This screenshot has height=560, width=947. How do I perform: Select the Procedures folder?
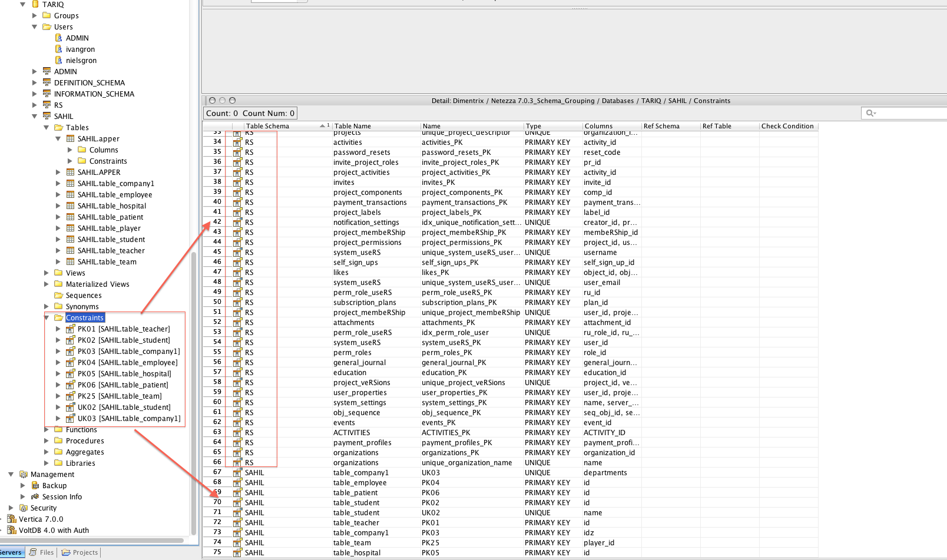[x=85, y=440]
